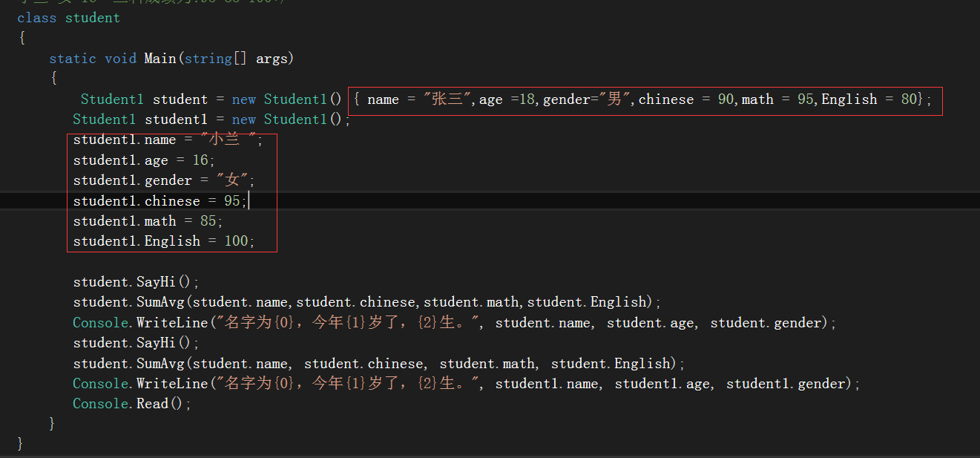Click 'student1.math' on the assignment line
The image size is (980, 458).
point(125,221)
